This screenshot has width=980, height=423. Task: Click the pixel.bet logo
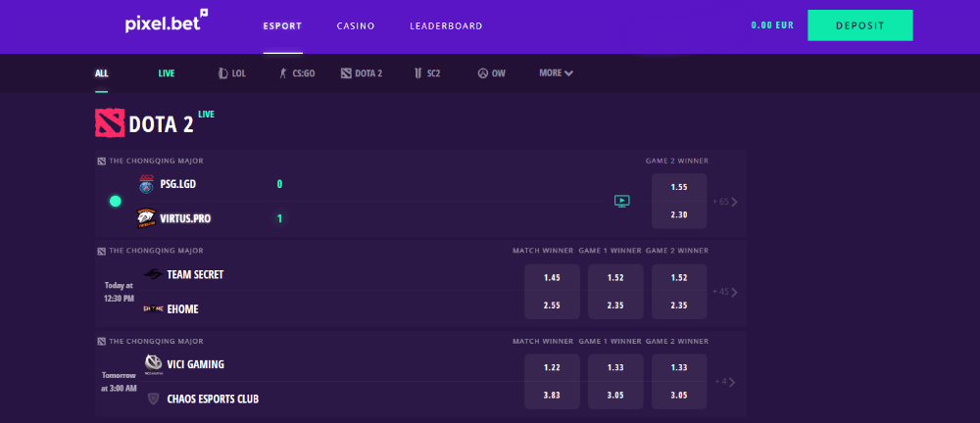pyautogui.click(x=167, y=22)
